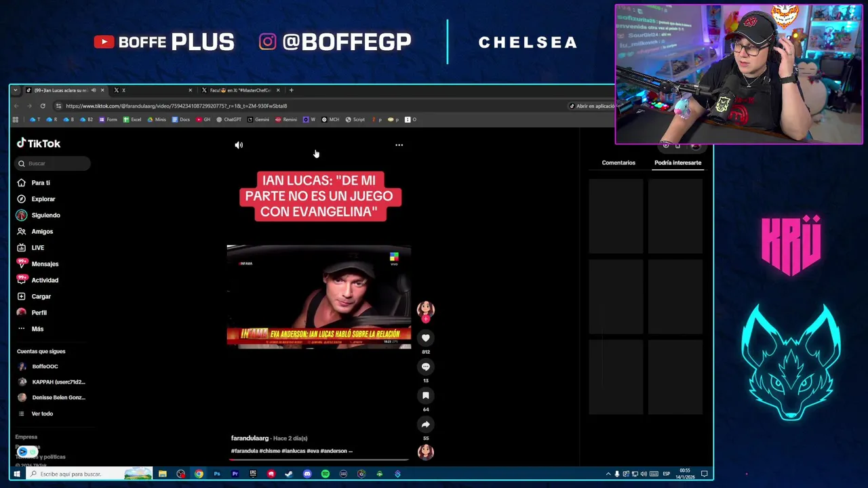
Task: Open the Windows notification center
Action: tap(705, 474)
